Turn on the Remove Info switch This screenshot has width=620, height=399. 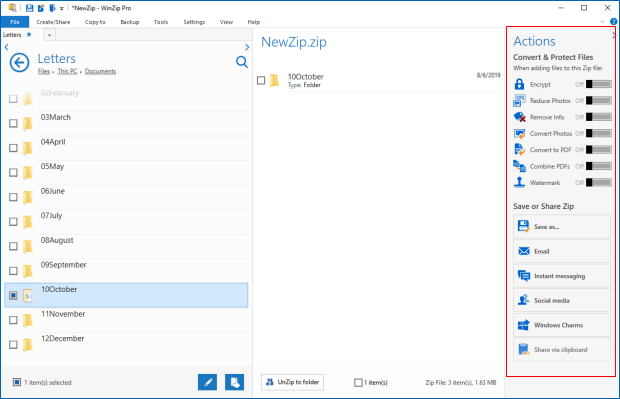[599, 117]
